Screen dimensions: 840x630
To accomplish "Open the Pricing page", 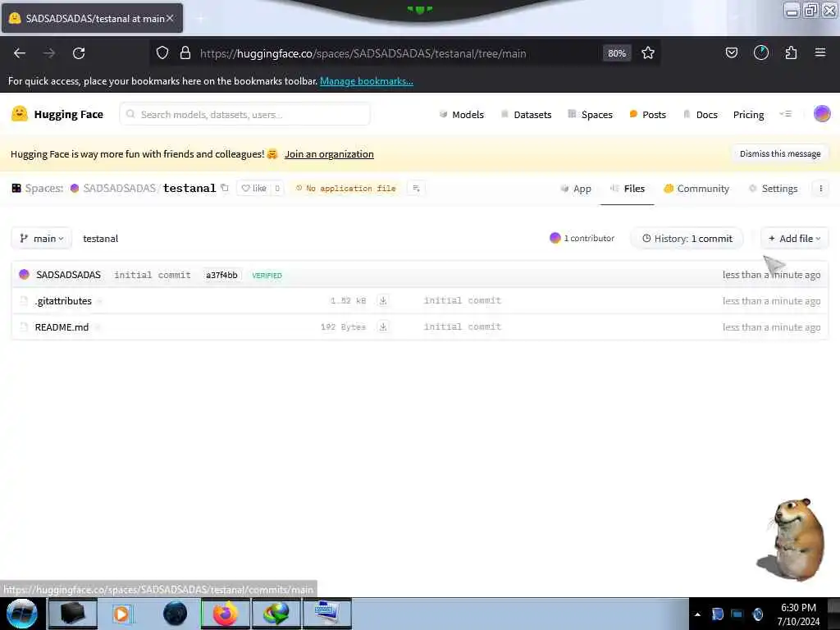I will (x=748, y=115).
